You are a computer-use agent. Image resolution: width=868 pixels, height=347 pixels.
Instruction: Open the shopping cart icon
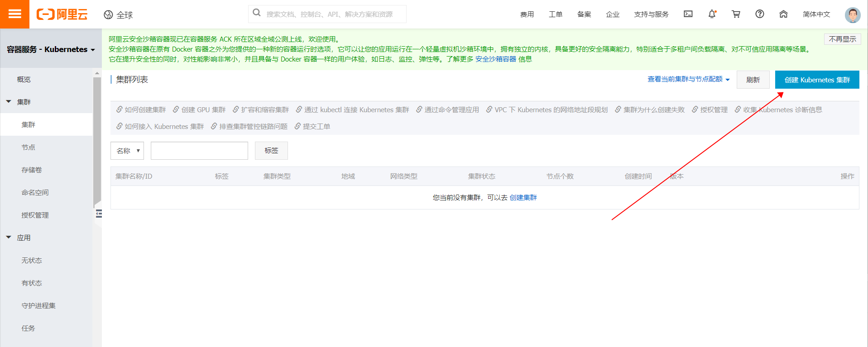(736, 14)
